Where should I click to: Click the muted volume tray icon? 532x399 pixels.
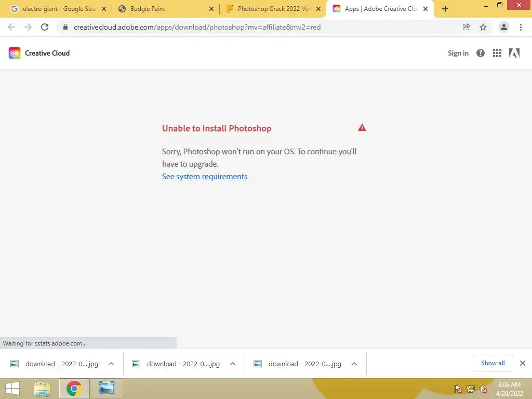coord(483,389)
